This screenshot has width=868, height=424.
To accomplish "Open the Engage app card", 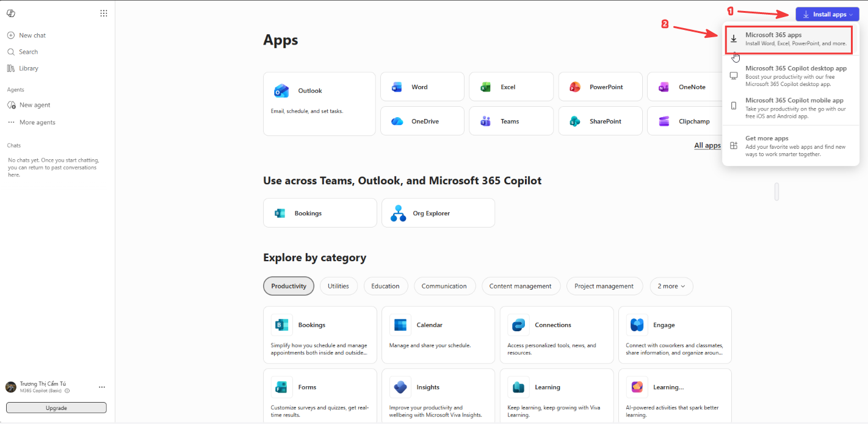I will [x=675, y=335].
